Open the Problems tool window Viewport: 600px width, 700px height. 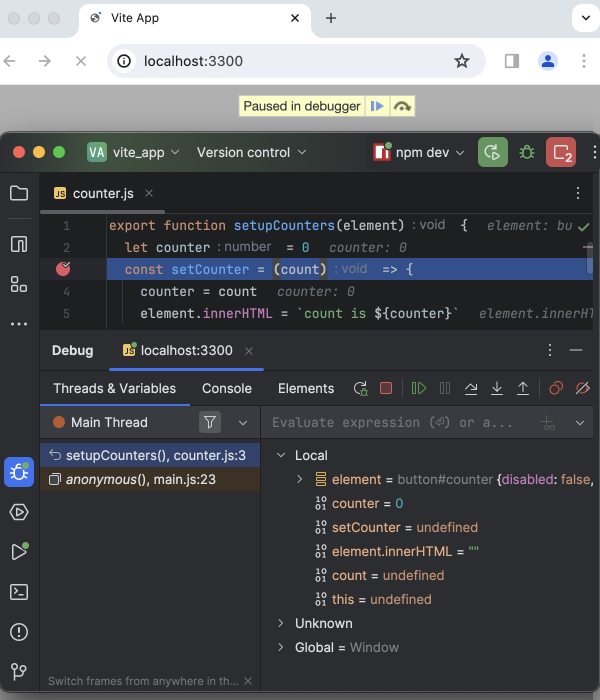coord(19,632)
